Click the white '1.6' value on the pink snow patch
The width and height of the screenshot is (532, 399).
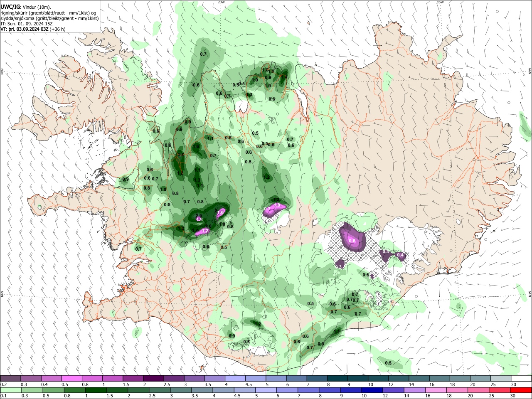(x=221, y=212)
